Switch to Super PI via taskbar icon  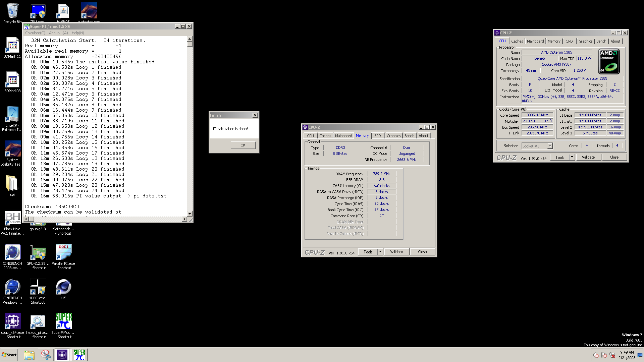pos(79,355)
